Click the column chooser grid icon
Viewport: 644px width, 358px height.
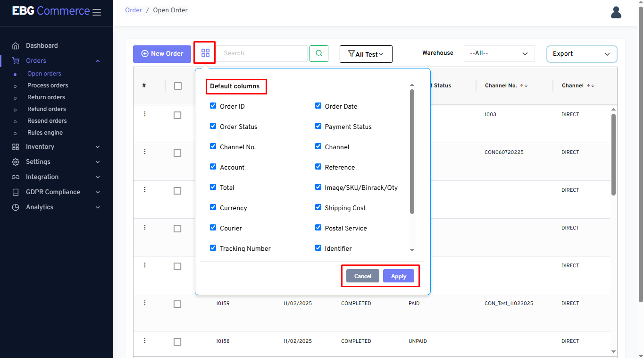click(205, 53)
